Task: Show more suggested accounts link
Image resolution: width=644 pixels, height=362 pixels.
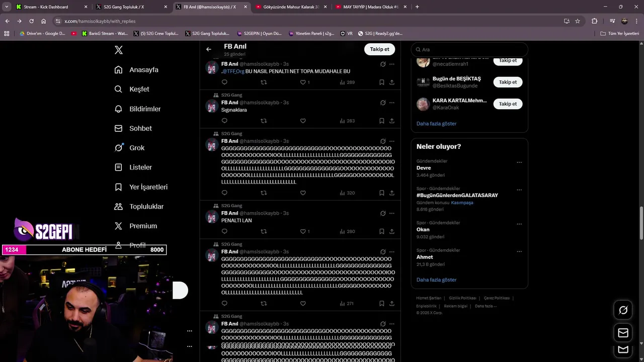Action: point(436,124)
